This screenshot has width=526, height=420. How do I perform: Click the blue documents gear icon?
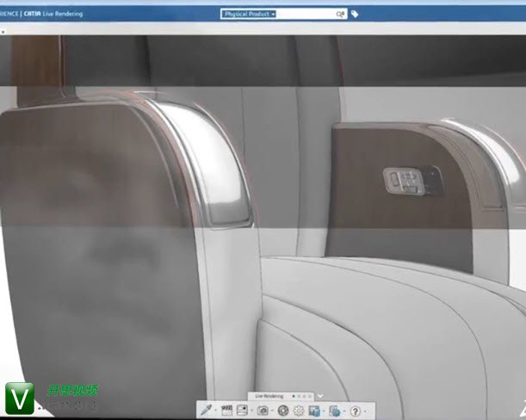click(x=334, y=411)
